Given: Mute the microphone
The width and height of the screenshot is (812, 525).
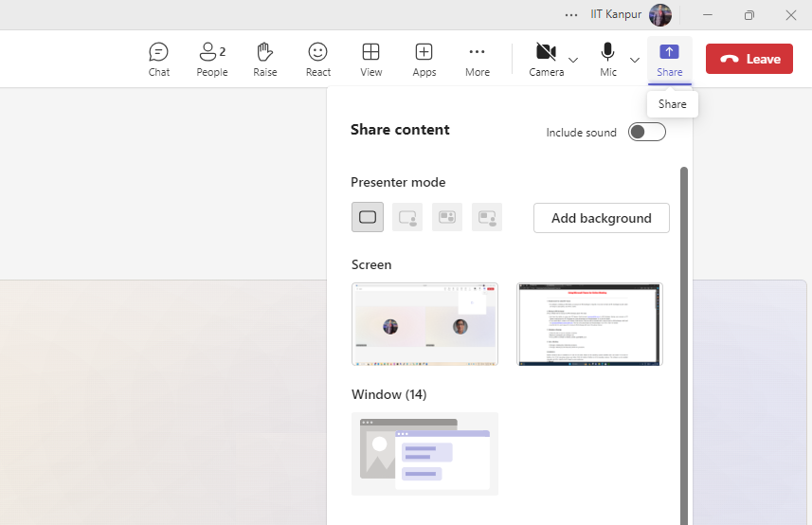Looking at the screenshot, I should point(607,59).
